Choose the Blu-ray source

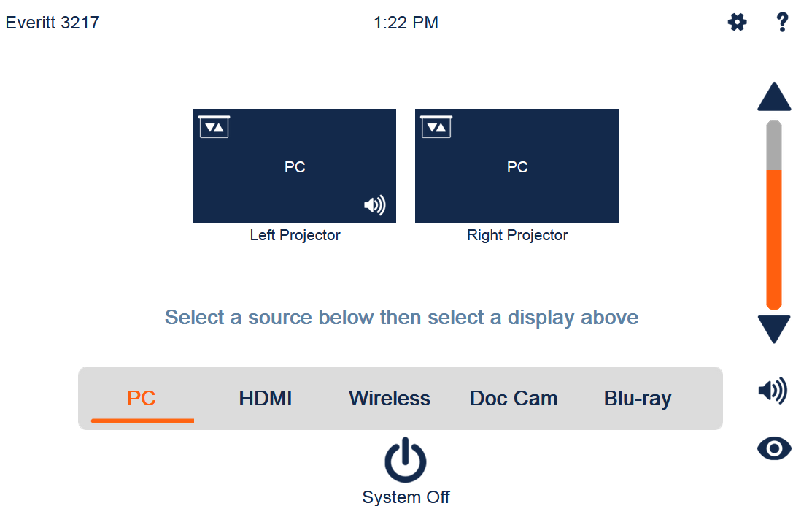pos(638,398)
